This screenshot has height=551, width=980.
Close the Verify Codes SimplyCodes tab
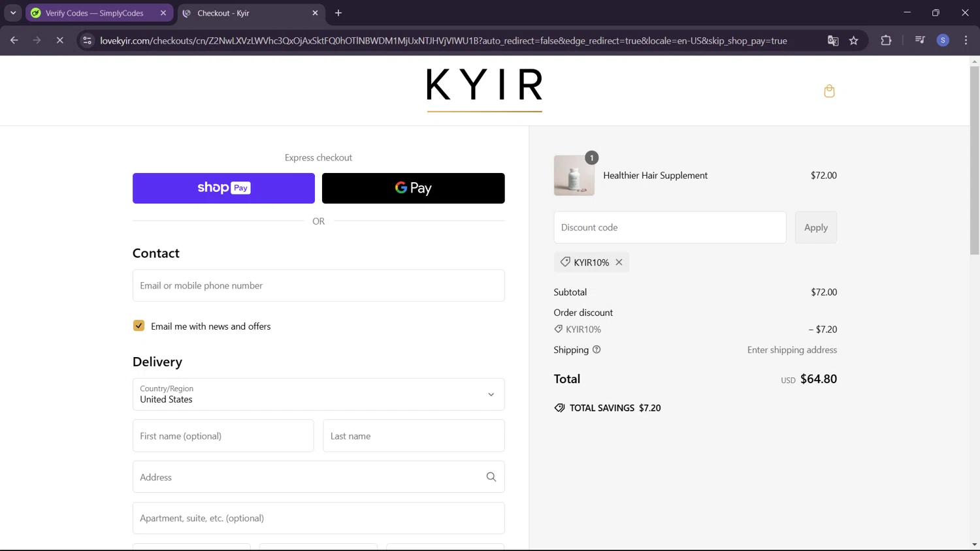pyautogui.click(x=163, y=13)
